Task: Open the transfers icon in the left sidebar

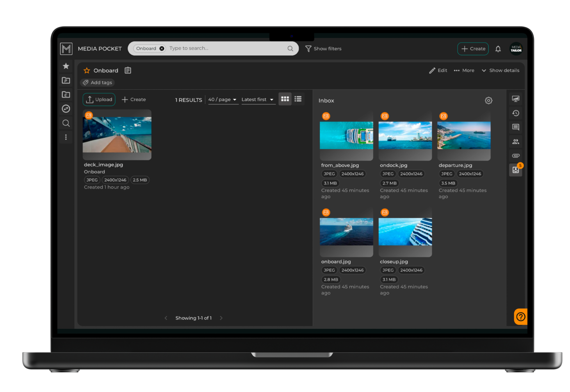Action: pos(66,109)
